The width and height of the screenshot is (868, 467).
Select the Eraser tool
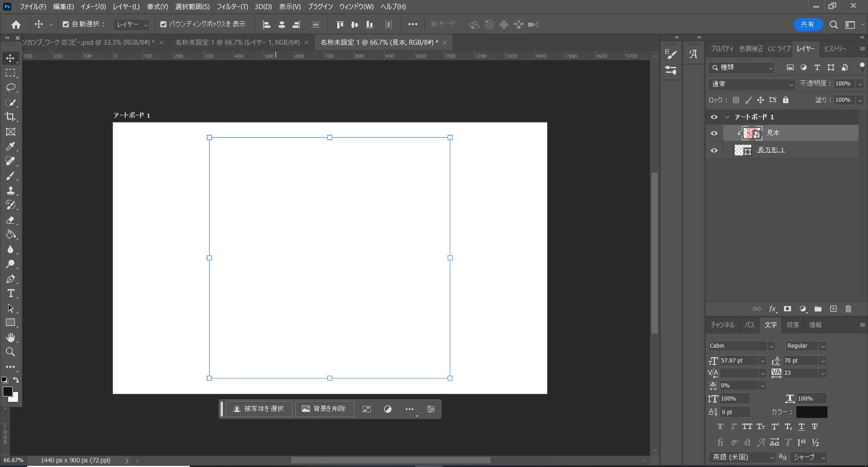[10, 220]
